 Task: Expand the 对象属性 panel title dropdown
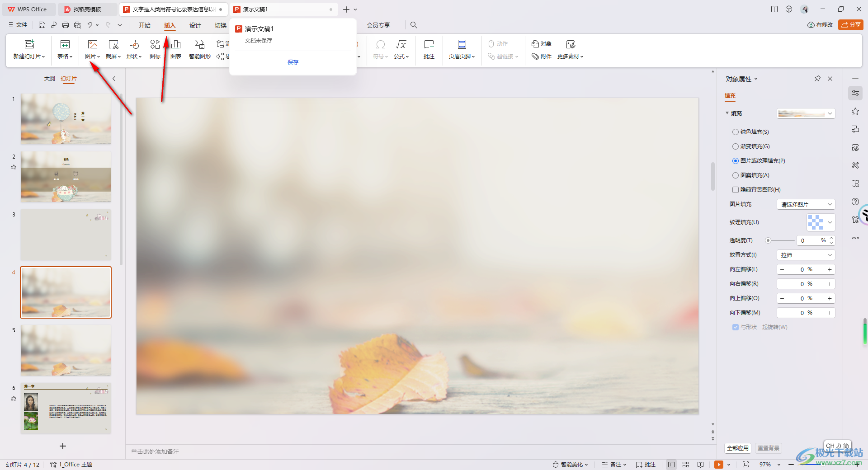pyautogui.click(x=756, y=79)
